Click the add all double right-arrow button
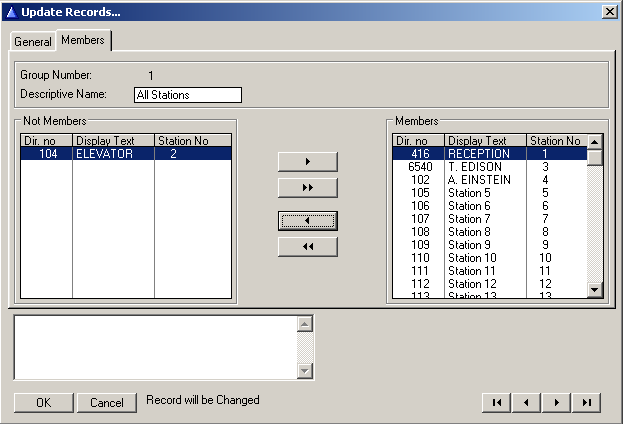 click(x=307, y=188)
